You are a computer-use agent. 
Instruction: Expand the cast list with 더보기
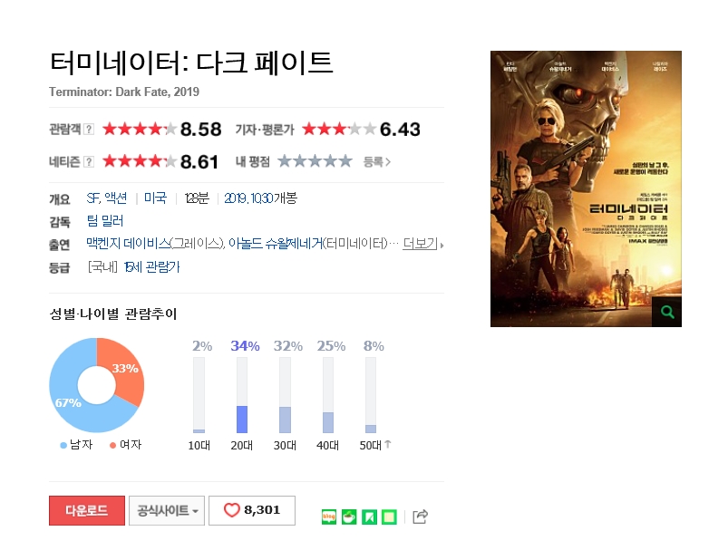pos(422,243)
